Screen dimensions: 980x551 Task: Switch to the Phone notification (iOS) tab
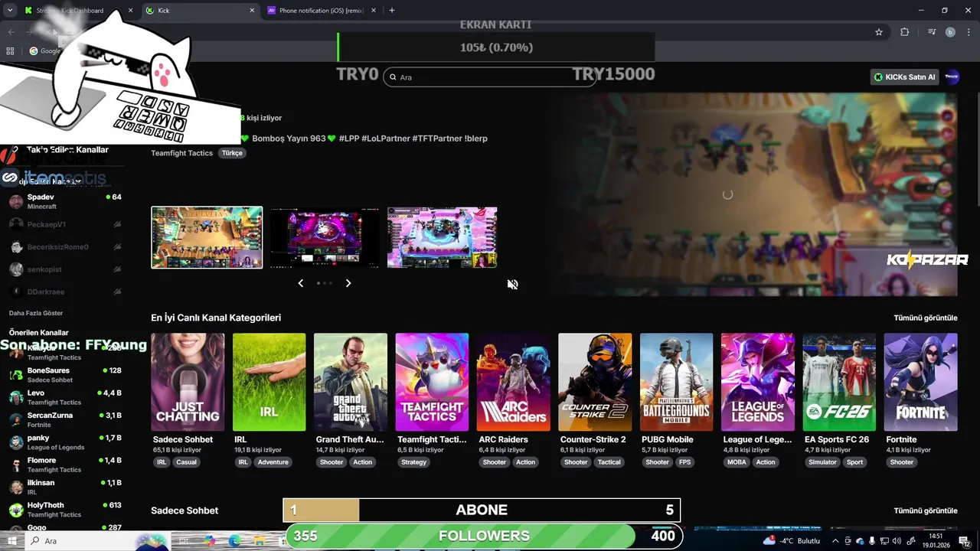(322, 11)
